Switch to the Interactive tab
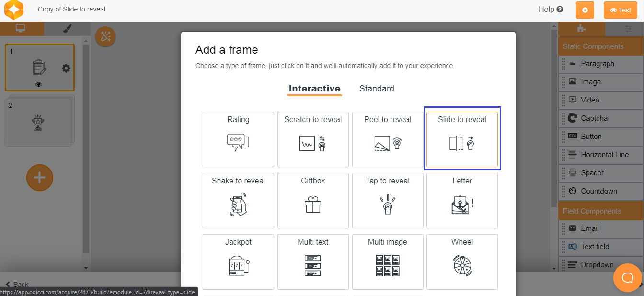 point(314,89)
